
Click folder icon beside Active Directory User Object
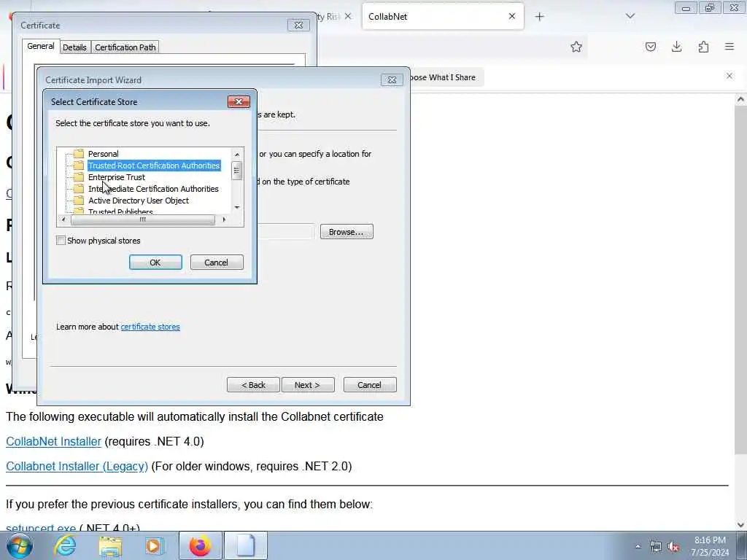[x=79, y=201]
